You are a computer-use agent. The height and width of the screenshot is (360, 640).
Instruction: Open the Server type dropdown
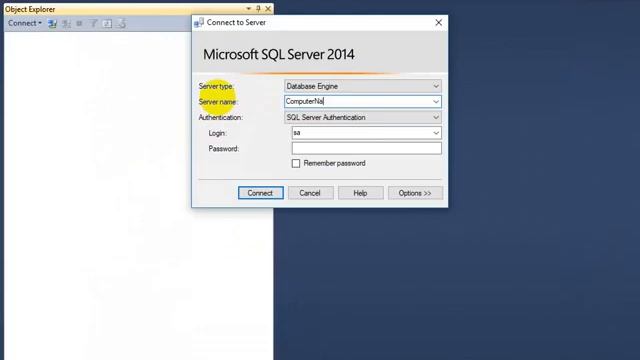pyautogui.click(x=363, y=86)
